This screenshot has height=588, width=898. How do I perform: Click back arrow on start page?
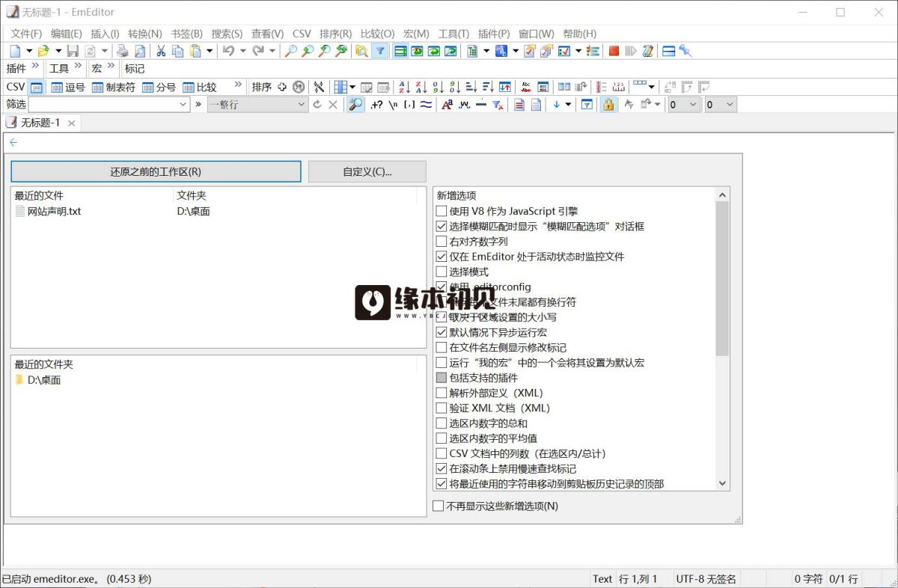[13, 142]
